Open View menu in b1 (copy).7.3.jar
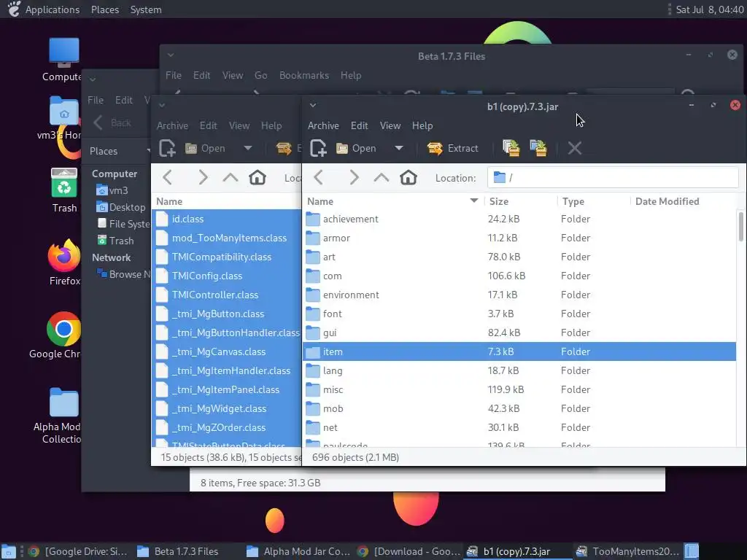747x560 pixels. pos(390,125)
